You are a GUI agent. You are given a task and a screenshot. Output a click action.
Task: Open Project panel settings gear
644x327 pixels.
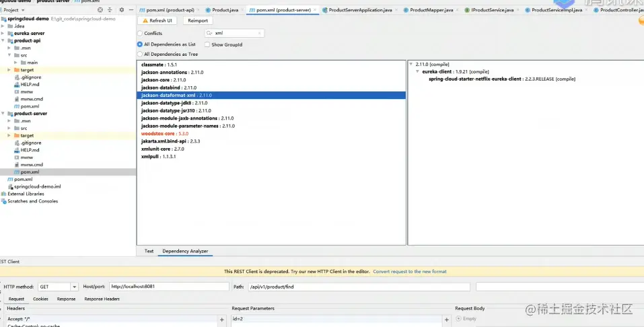click(x=122, y=10)
